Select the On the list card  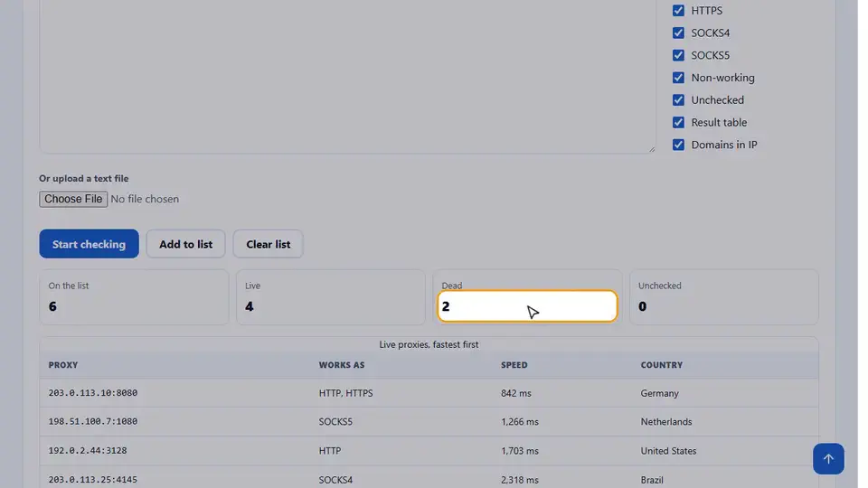click(x=134, y=297)
